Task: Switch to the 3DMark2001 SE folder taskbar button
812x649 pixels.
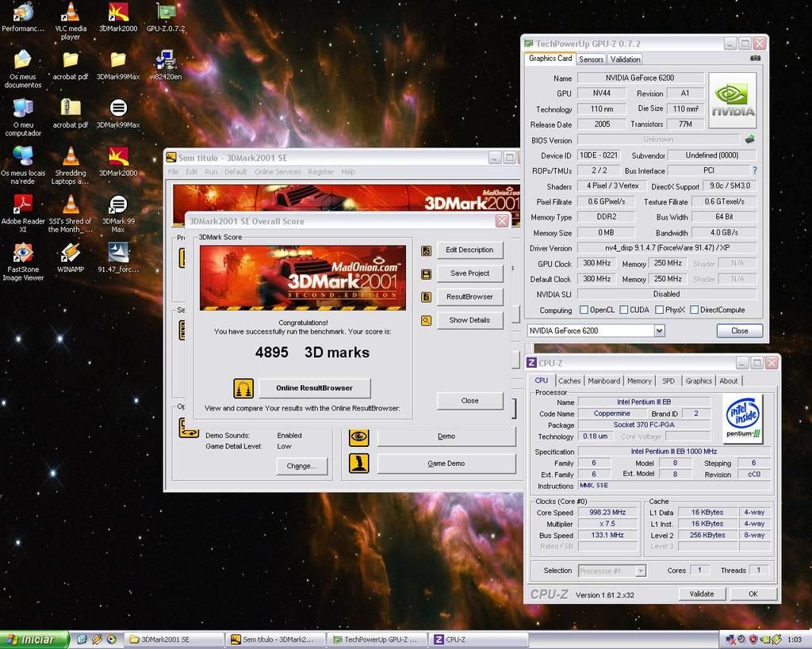Action: pyautogui.click(x=173, y=639)
